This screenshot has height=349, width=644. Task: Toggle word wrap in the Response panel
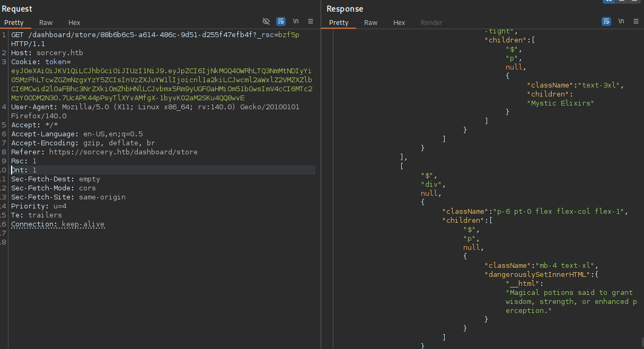coord(606,22)
